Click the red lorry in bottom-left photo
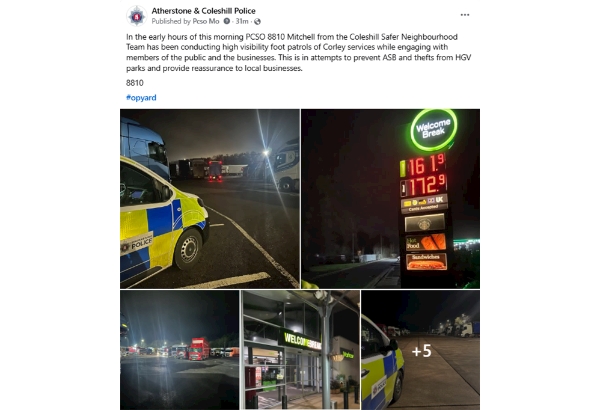 [199, 349]
